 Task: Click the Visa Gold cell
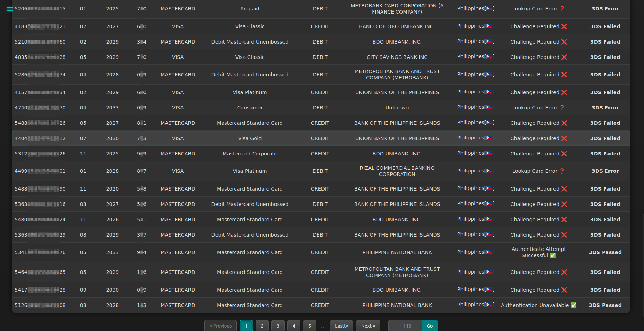(250, 138)
